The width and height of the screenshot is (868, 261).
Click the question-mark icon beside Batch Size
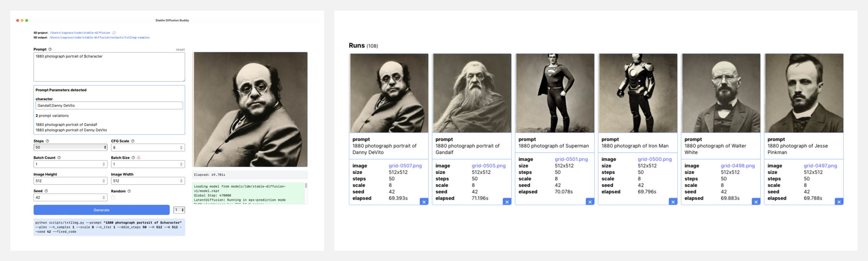[133, 157]
